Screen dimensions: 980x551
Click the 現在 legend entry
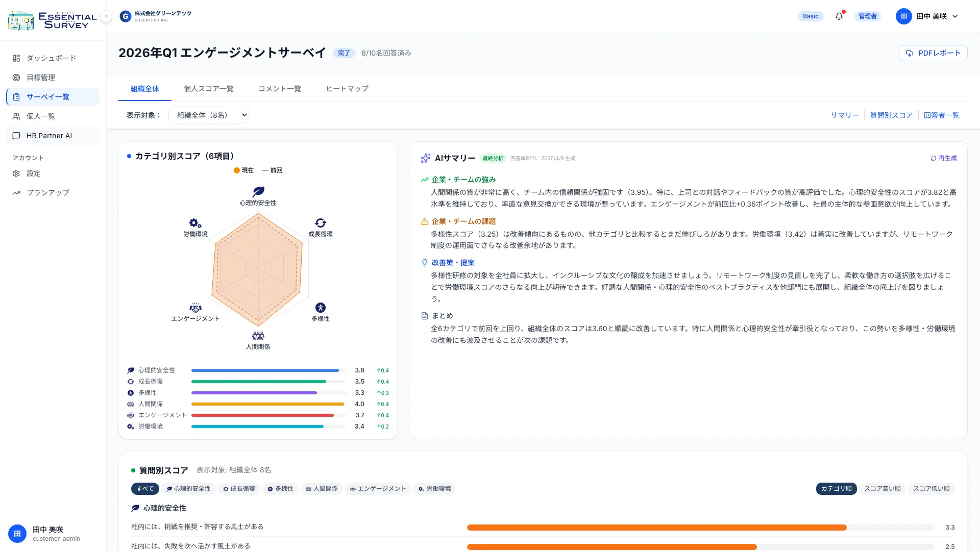(244, 170)
